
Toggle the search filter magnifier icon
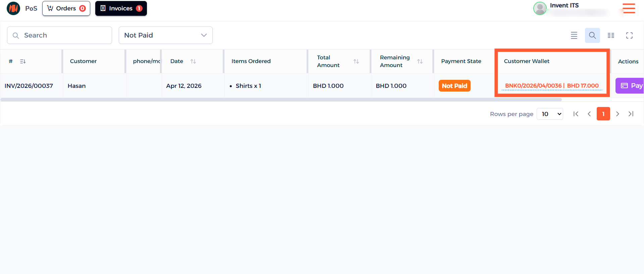(592, 35)
